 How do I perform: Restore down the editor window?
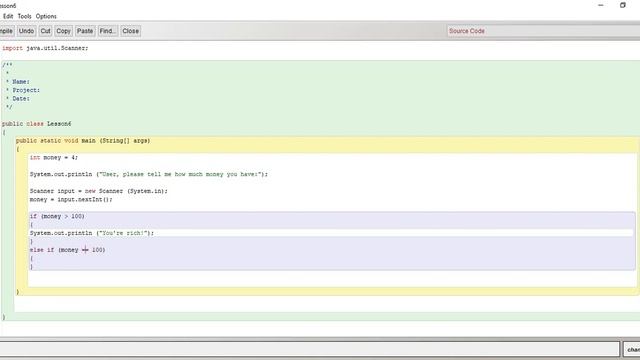pos(623,5)
